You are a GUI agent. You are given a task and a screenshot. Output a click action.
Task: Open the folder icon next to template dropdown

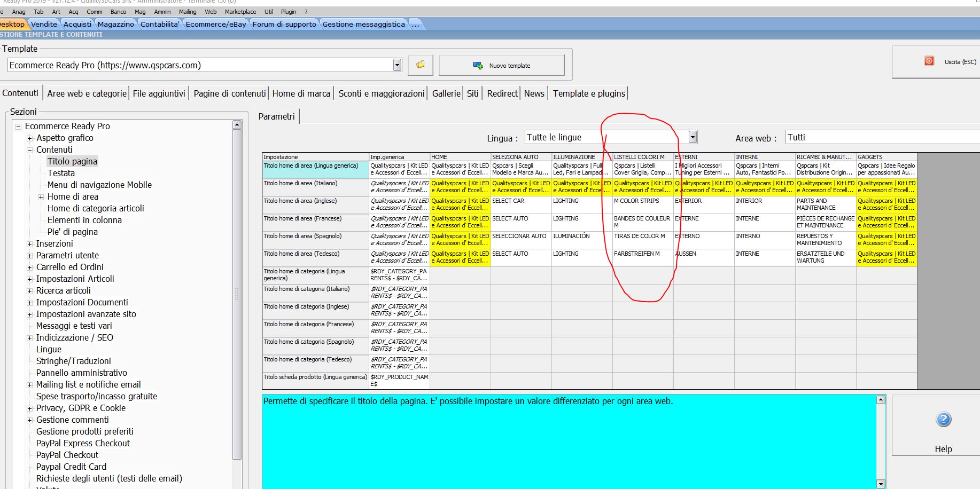point(421,65)
